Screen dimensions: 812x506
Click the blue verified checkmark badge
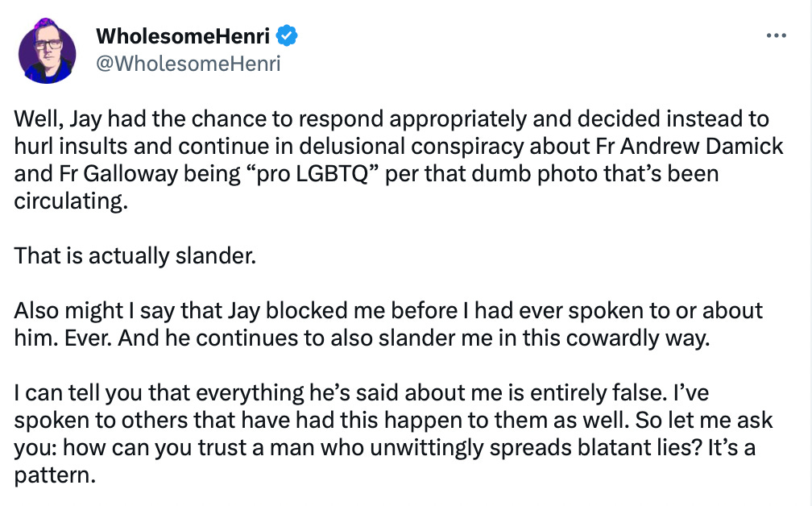click(x=287, y=35)
